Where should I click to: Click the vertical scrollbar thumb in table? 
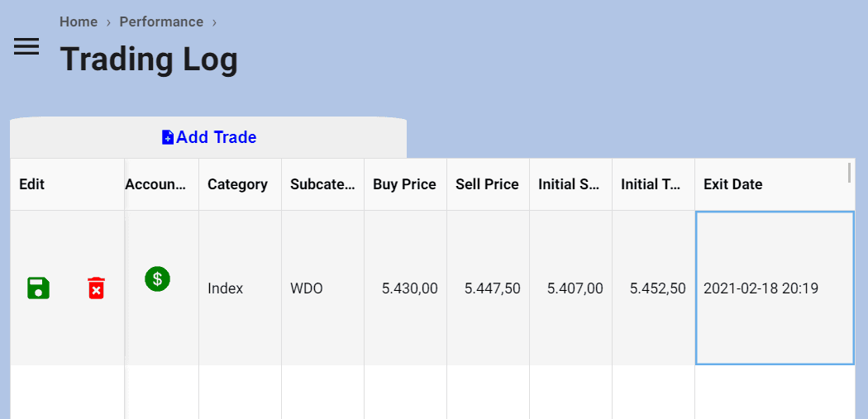[849, 172]
